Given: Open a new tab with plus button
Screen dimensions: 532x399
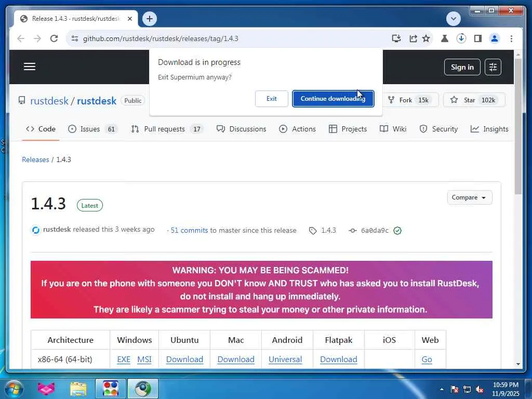Looking at the screenshot, I should point(149,19).
